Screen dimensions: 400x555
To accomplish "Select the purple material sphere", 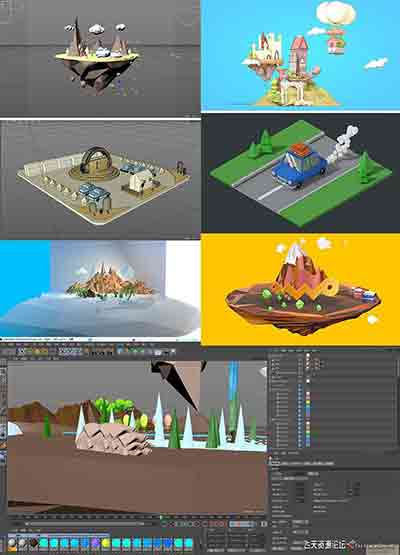I will [96, 543].
